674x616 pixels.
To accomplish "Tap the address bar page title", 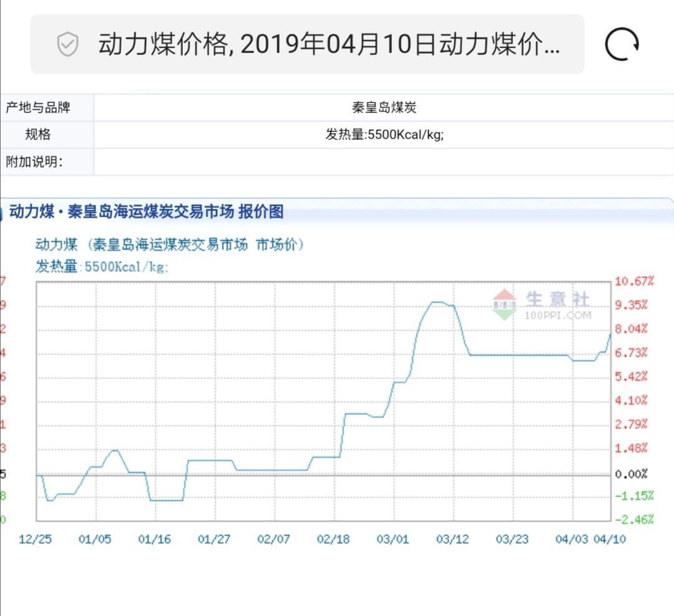I will [330, 44].
